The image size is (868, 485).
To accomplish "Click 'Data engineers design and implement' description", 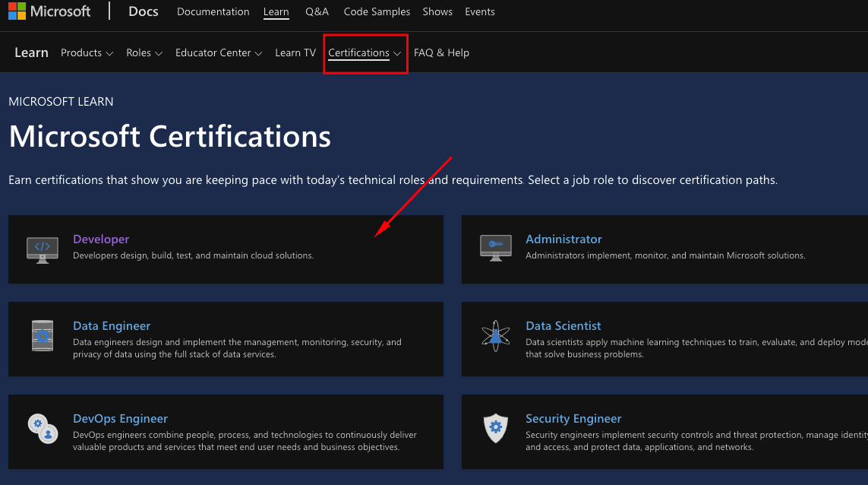I will coord(238,348).
